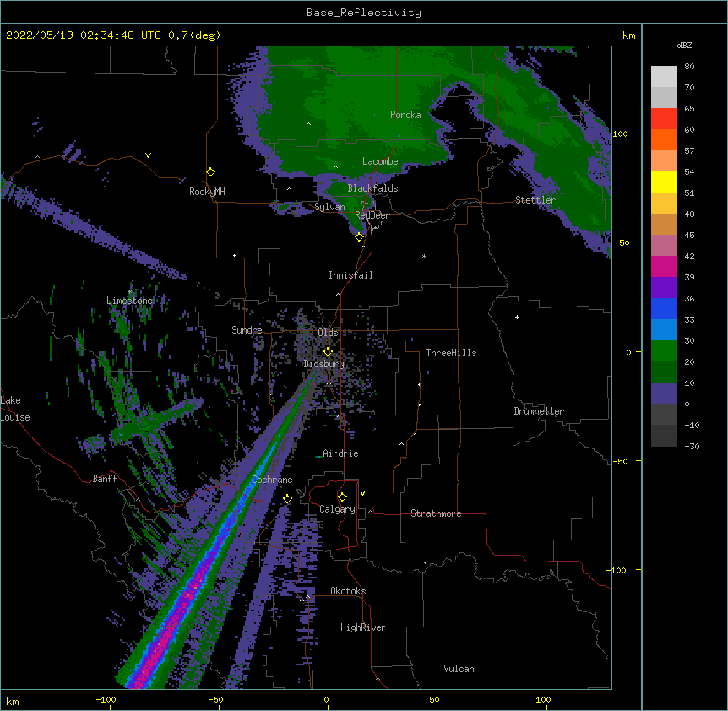Select the blue 33-36 dBZ legend swatch
Image resolution: width=728 pixels, height=711 pixels.
(664, 308)
